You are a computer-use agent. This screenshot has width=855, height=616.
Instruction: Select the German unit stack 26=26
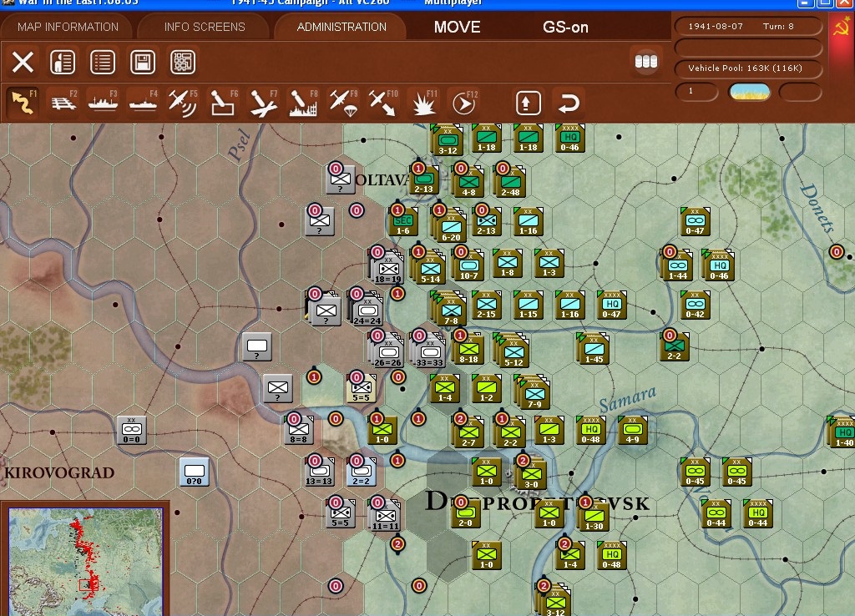point(387,351)
